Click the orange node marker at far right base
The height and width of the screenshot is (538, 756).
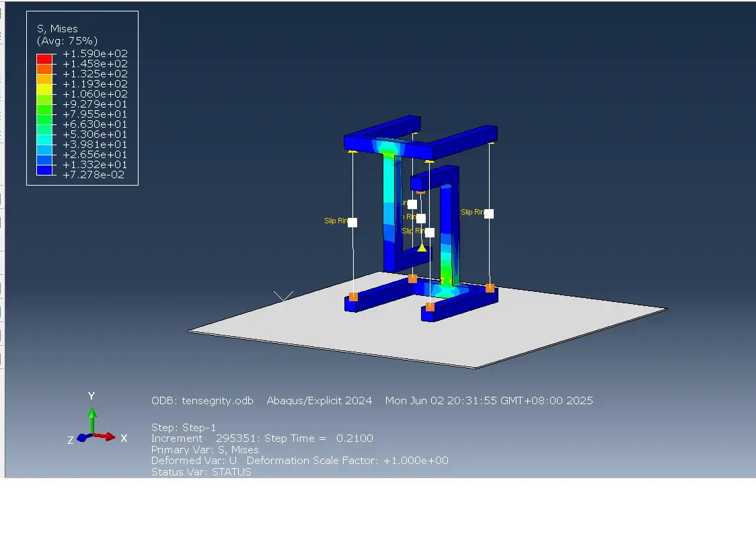490,289
